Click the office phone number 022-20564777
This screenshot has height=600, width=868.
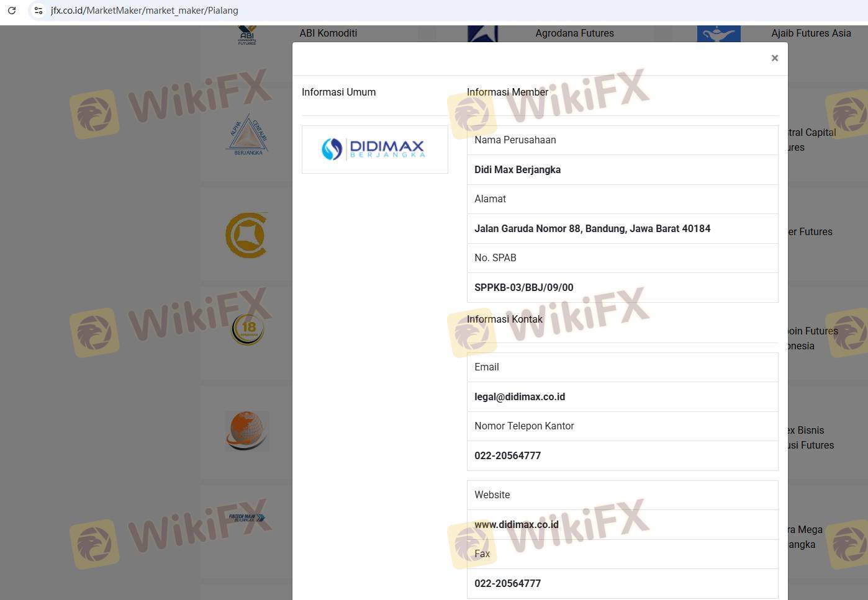click(507, 456)
